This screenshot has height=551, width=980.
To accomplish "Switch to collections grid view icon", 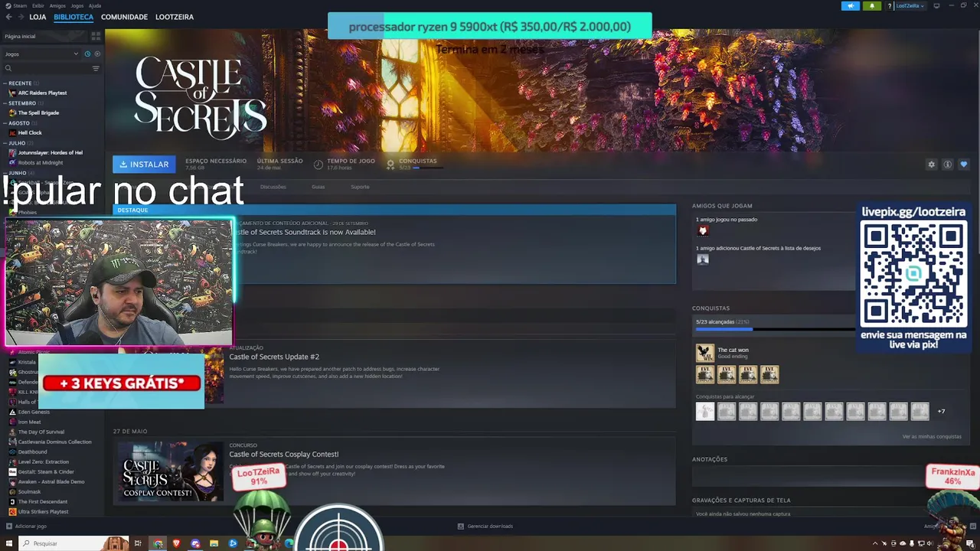I will (96, 36).
